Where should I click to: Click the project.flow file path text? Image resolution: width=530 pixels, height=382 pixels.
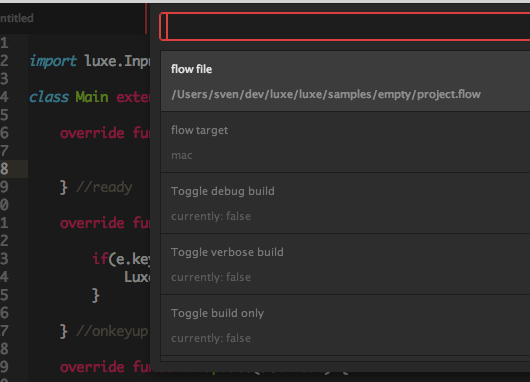point(326,94)
